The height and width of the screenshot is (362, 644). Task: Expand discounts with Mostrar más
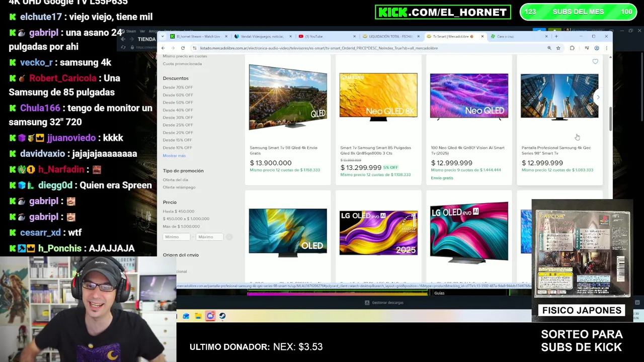coord(174,156)
